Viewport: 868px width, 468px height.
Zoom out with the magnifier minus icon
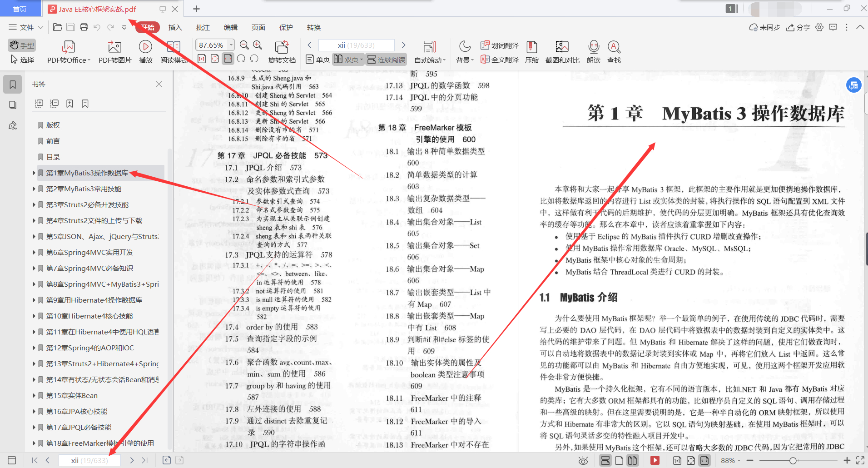pyautogui.click(x=244, y=45)
